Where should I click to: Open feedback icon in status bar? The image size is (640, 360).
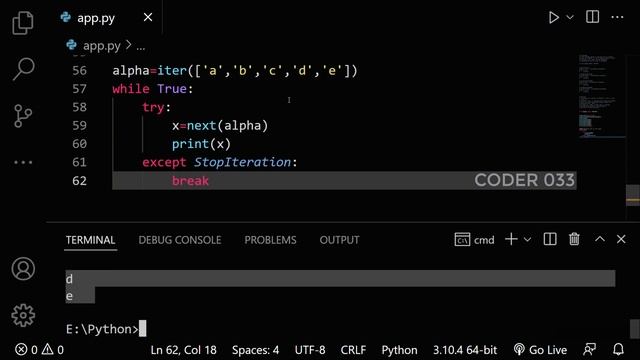tap(589, 349)
